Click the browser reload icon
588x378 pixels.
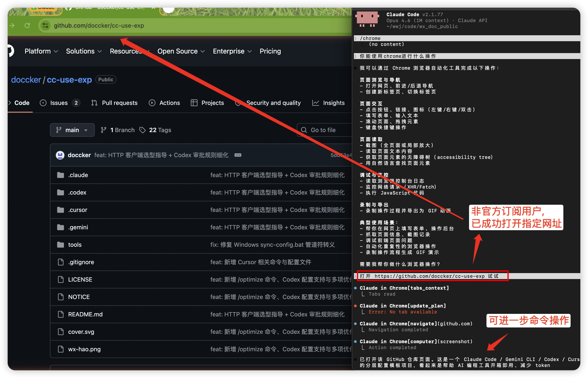coord(27,25)
